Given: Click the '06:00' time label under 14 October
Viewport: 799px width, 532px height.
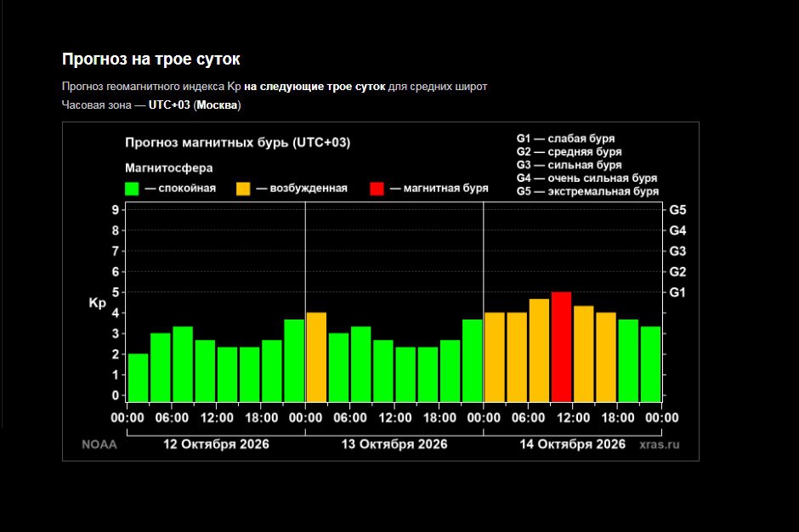Looking at the screenshot, I should [x=529, y=418].
